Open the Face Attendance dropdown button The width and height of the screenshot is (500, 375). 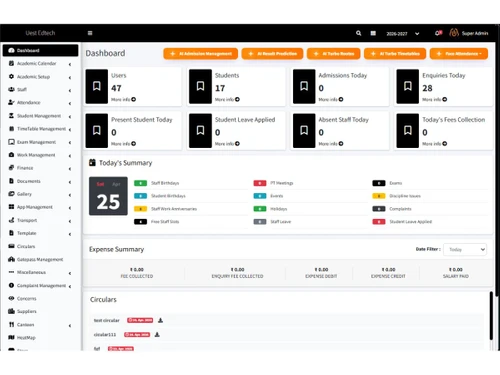(x=459, y=54)
